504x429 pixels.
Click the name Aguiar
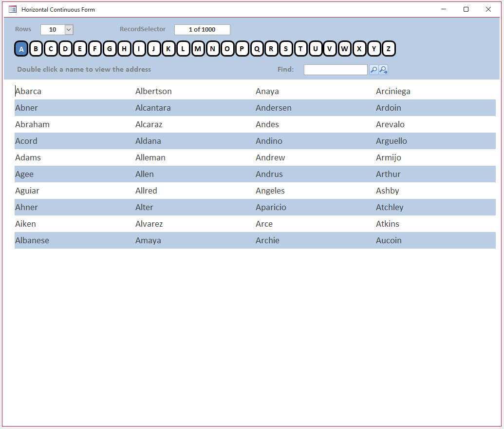27,191
